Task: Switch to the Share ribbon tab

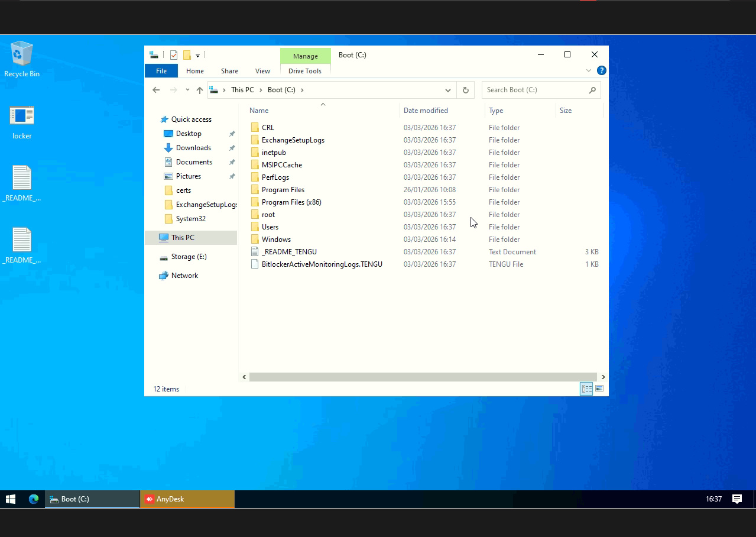Action: click(x=229, y=71)
